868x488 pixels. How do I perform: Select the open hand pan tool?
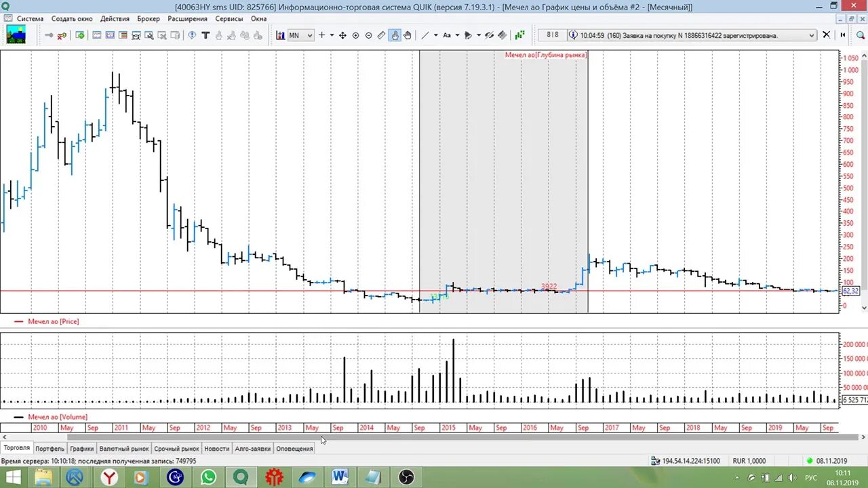pyautogui.click(x=408, y=35)
